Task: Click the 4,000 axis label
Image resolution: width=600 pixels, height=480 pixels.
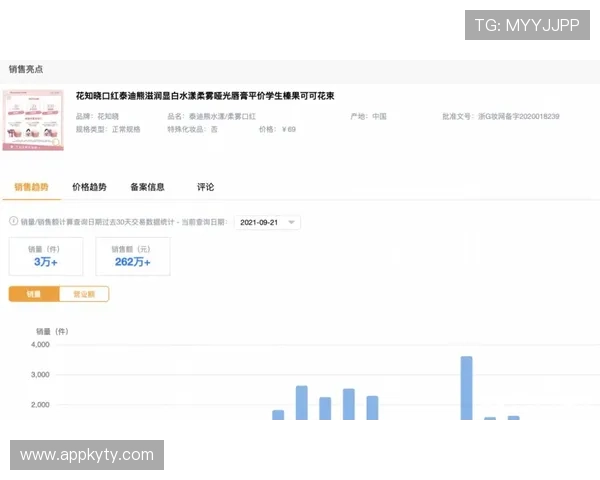Action: coord(40,344)
